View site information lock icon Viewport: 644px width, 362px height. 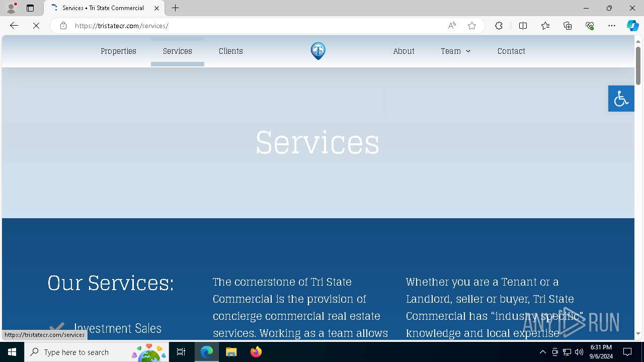pyautogui.click(x=63, y=26)
